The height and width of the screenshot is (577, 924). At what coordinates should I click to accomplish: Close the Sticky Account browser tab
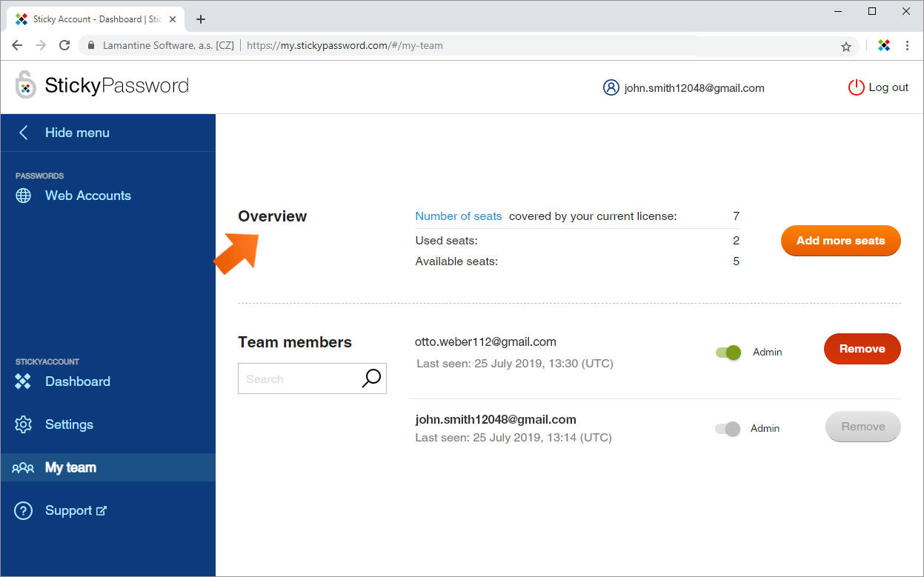point(173,19)
